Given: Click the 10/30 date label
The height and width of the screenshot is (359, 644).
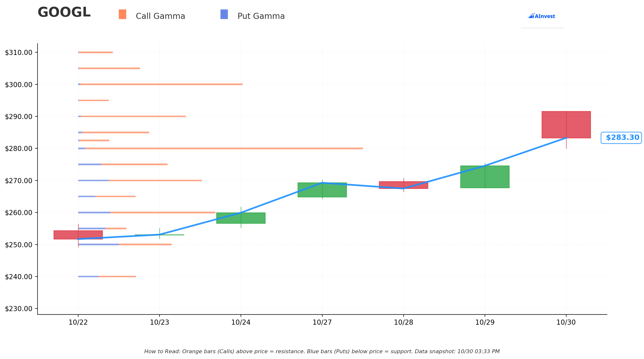Looking at the screenshot, I should coord(566,322).
